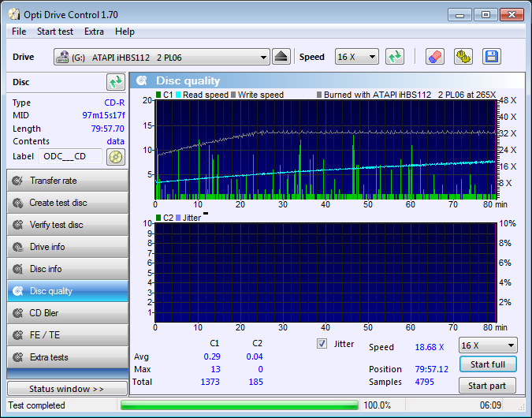The width and height of the screenshot is (532, 418).
Task: Click the Jitter purple legend swatch
Action: pos(178,218)
